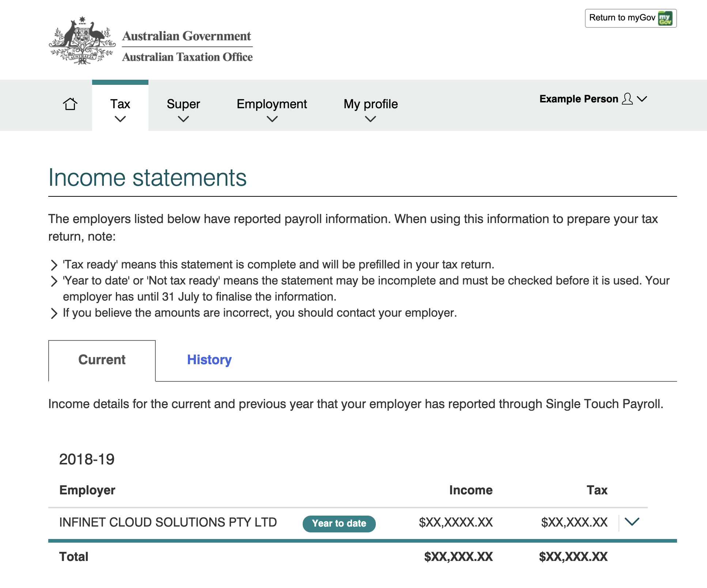Click the myGov logo icon
707x588 pixels.
click(666, 18)
